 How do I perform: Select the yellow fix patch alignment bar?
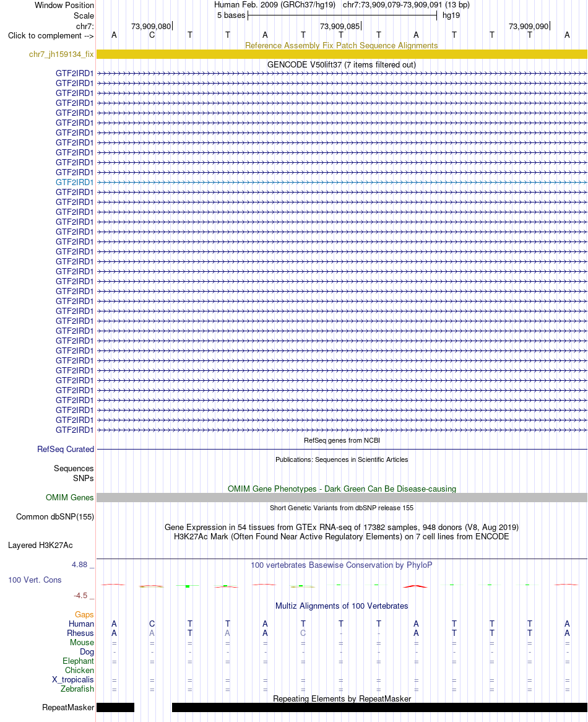click(342, 54)
